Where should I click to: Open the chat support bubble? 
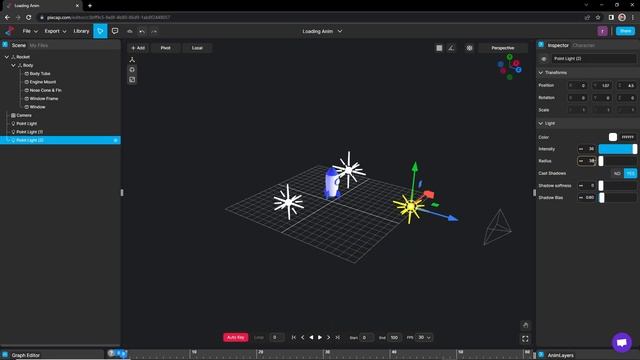point(622,342)
